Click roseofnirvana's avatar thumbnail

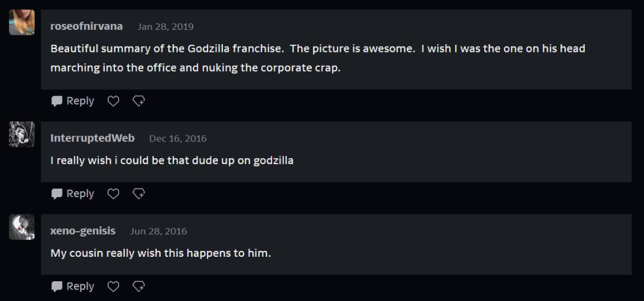[22, 23]
